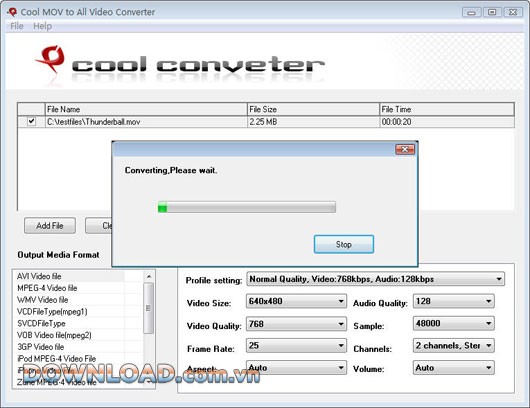Screen dimensions: 530x408
Task: Click the File Name column header
Action: [x=146, y=109]
